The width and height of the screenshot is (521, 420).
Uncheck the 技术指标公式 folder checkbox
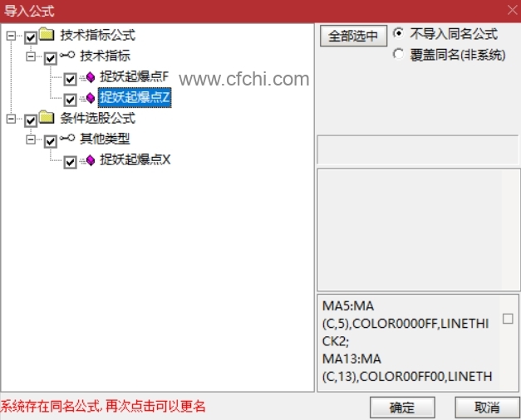(x=31, y=37)
